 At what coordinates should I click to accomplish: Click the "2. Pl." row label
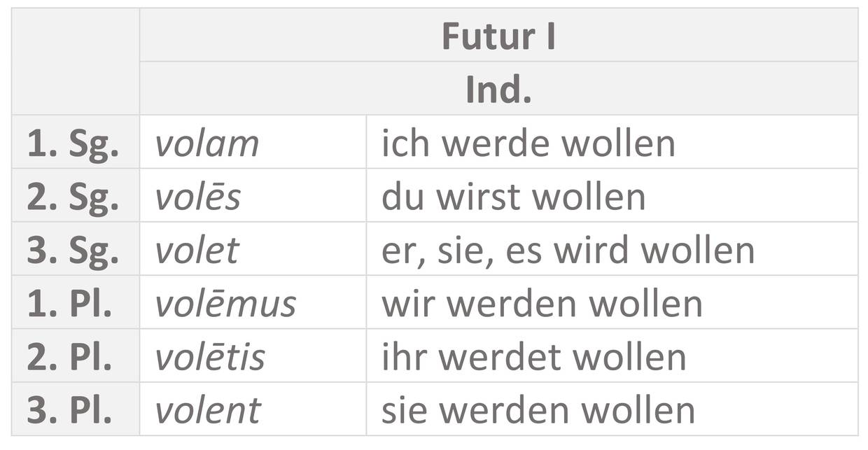point(69,356)
